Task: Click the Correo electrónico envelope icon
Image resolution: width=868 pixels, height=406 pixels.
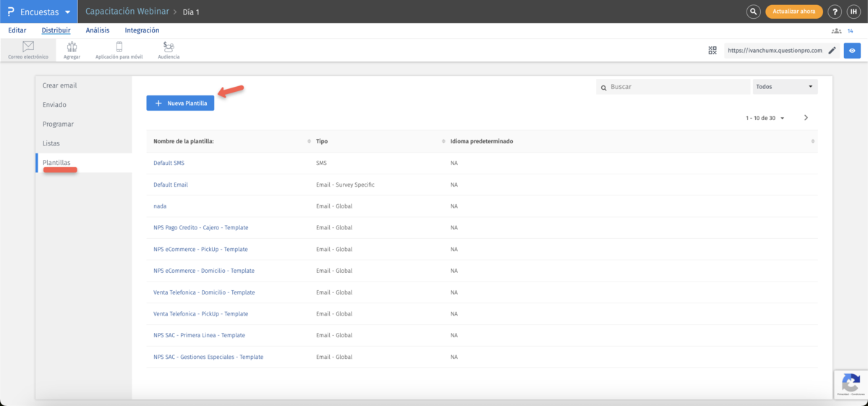Action: tap(28, 47)
